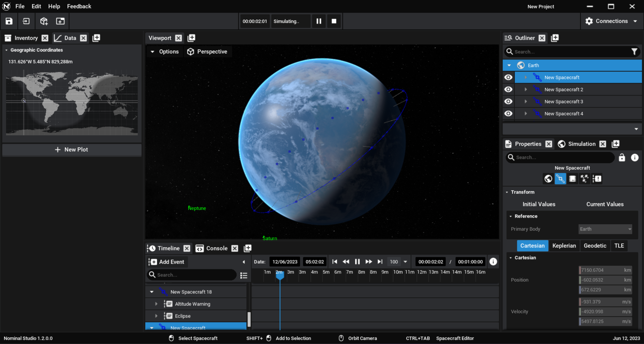Select the TLE coordinate mode
This screenshot has width=644, height=344.
(619, 245)
